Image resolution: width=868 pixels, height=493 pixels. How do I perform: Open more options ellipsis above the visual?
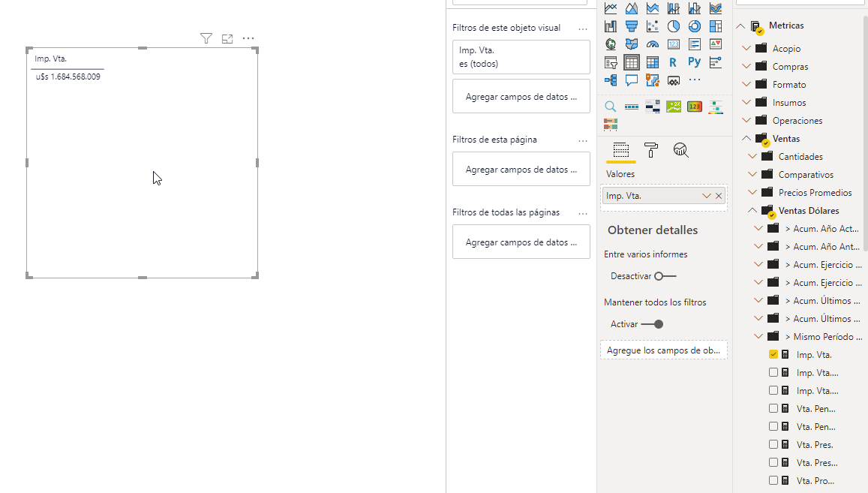tap(248, 38)
